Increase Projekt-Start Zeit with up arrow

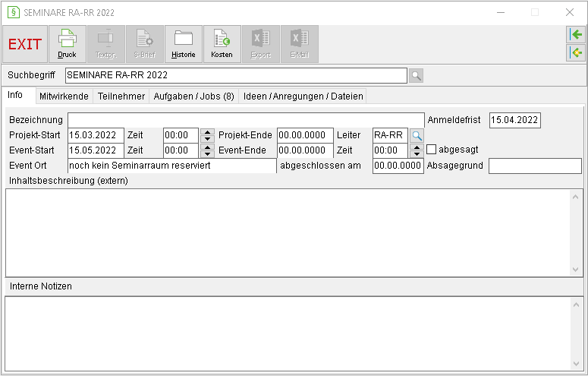[207, 132]
